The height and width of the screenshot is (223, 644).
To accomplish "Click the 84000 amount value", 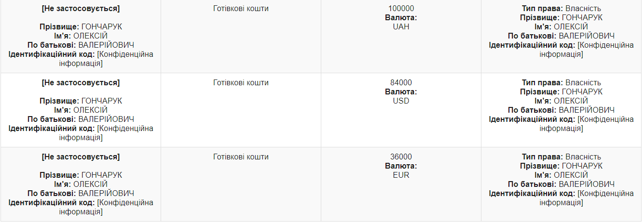I will (x=401, y=83).
